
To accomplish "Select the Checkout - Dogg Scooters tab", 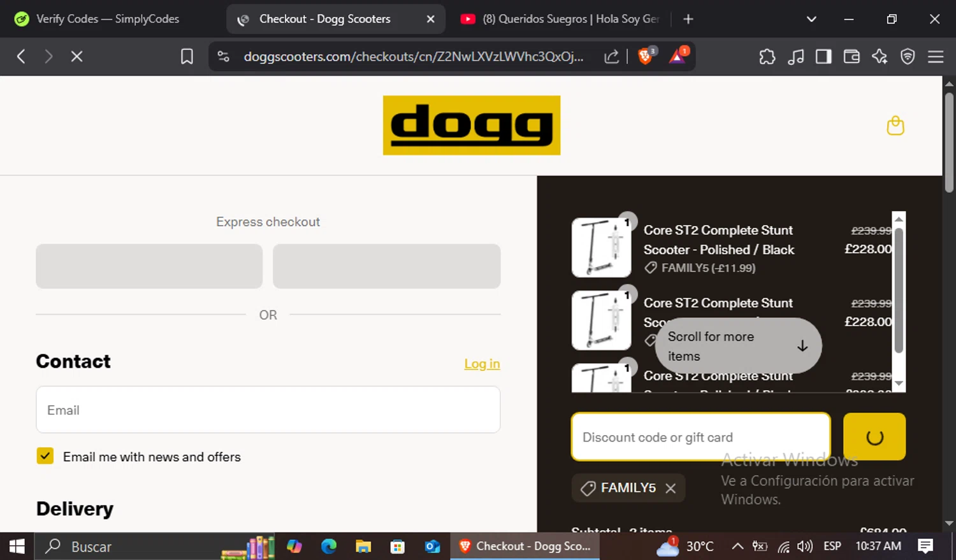I will 325,19.
